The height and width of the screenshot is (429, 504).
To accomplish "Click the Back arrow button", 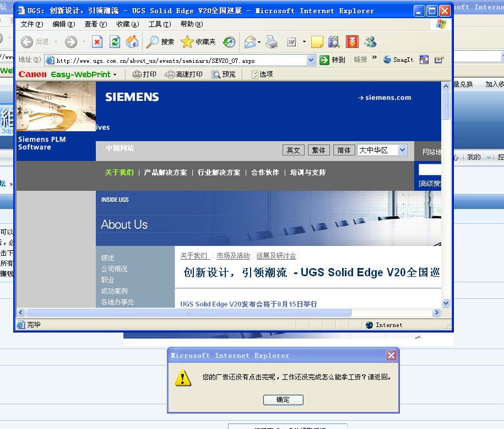I will (x=27, y=42).
